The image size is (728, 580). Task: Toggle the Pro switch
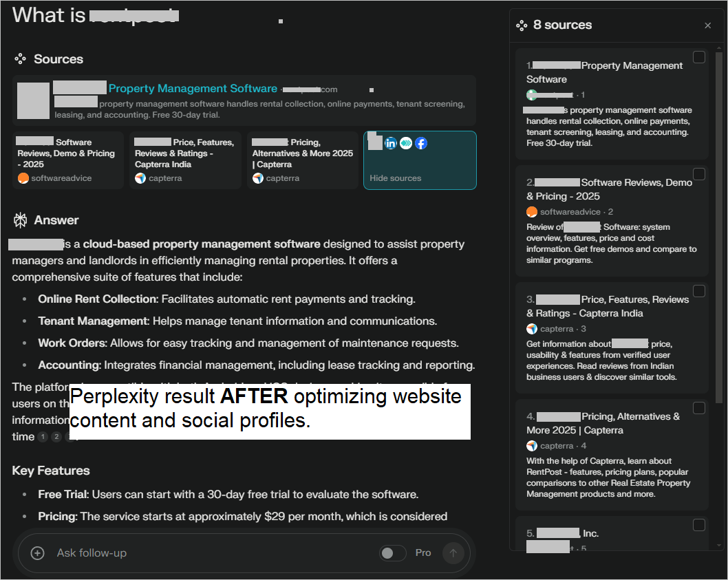392,553
